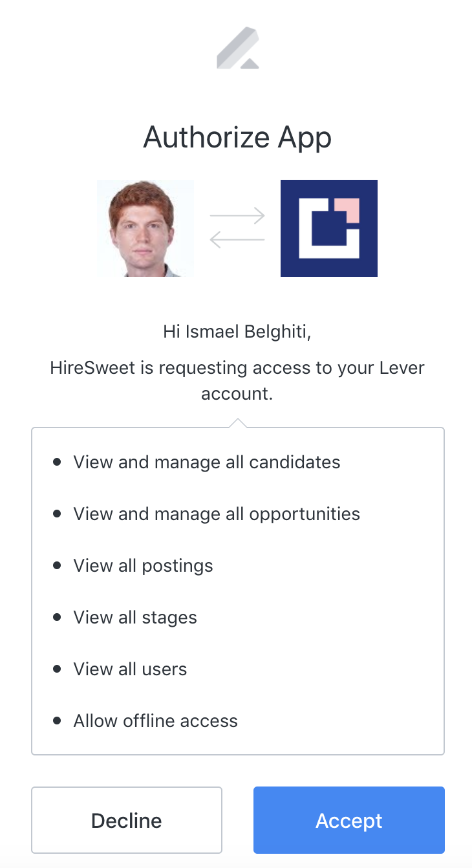Image resolution: width=472 pixels, height=868 pixels.
Task: Select the 'View and manage all candidates' permission
Action: pos(206,462)
